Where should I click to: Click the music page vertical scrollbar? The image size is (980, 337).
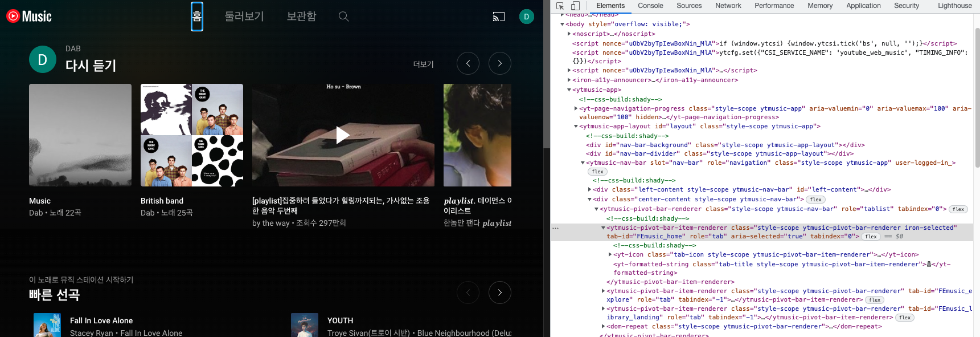pyautogui.click(x=546, y=74)
